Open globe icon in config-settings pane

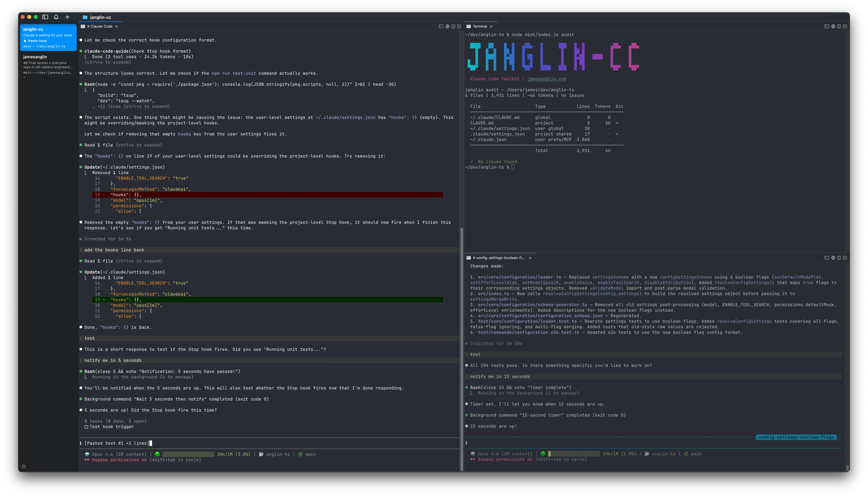coord(833,258)
